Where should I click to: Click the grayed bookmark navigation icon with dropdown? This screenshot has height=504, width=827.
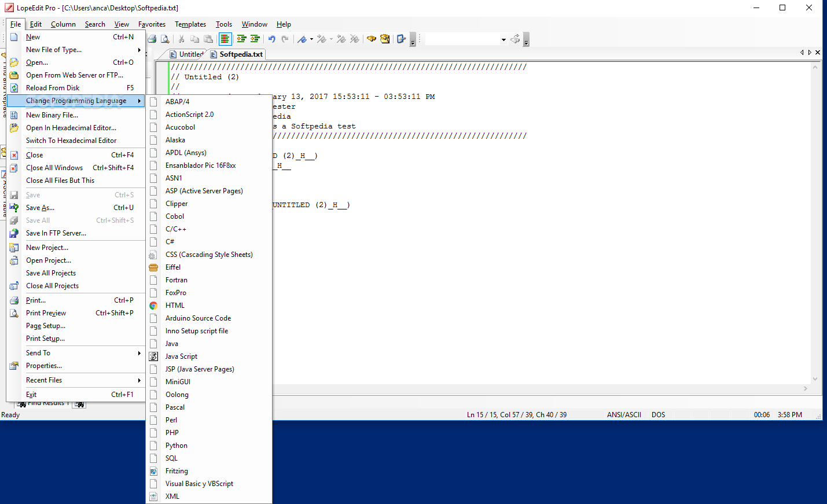322,39
